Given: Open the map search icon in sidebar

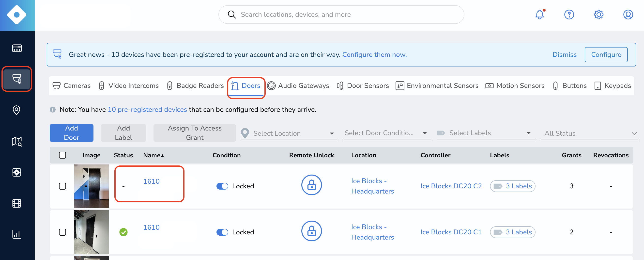Looking at the screenshot, I should coord(17,141).
